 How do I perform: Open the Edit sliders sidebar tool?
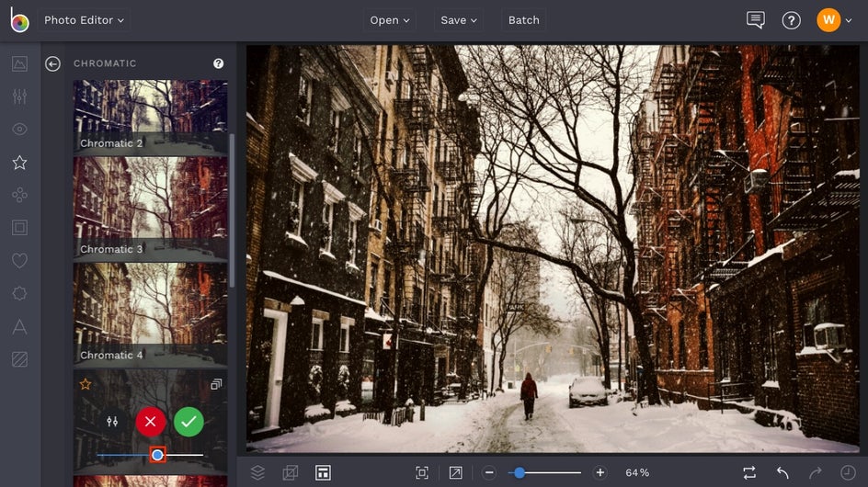point(19,96)
